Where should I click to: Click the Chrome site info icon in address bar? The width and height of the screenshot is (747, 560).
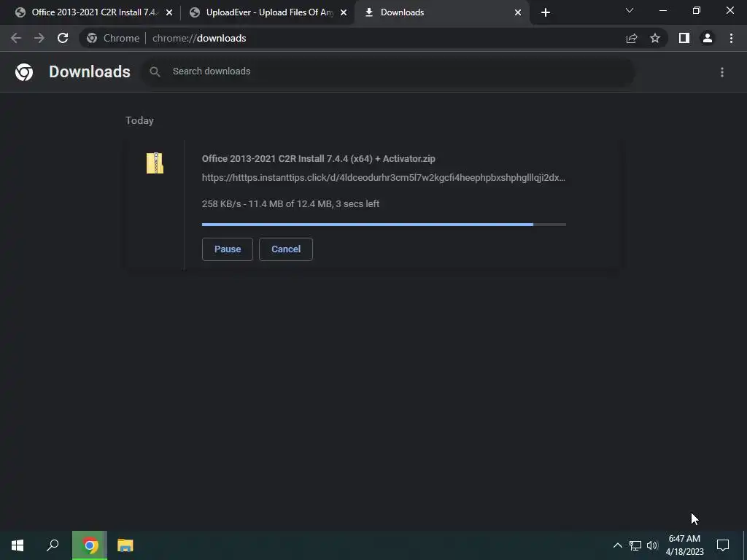(x=92, y=38)
